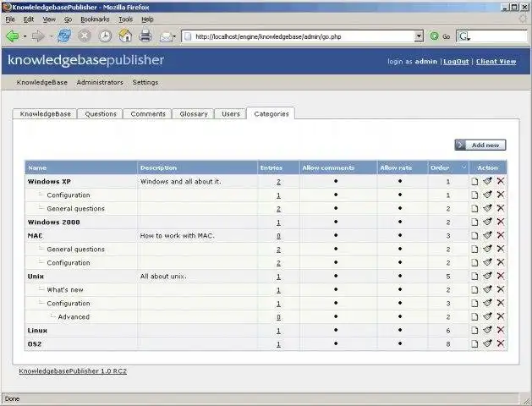The width and height of the screenshot is (532, 406).
Task: Open the entries count link for Linux
Action: [278, 331]
